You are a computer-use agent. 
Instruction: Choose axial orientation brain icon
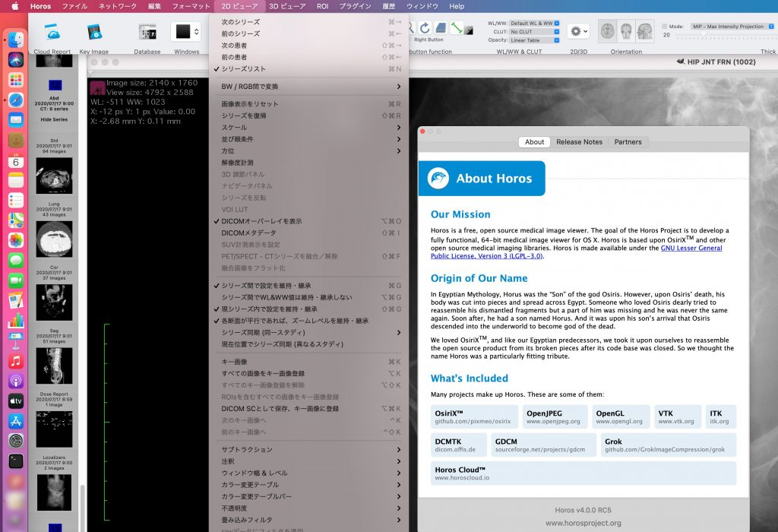click(x=607, y=31)
